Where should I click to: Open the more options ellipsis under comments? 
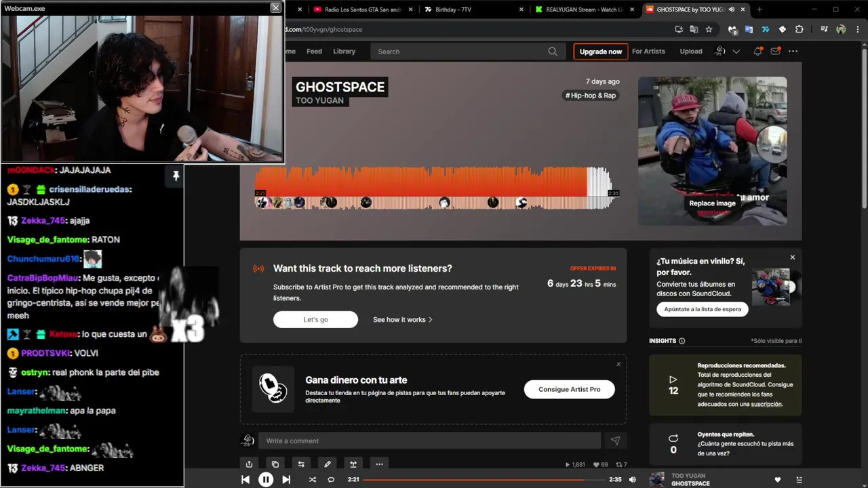click(379, 464)
